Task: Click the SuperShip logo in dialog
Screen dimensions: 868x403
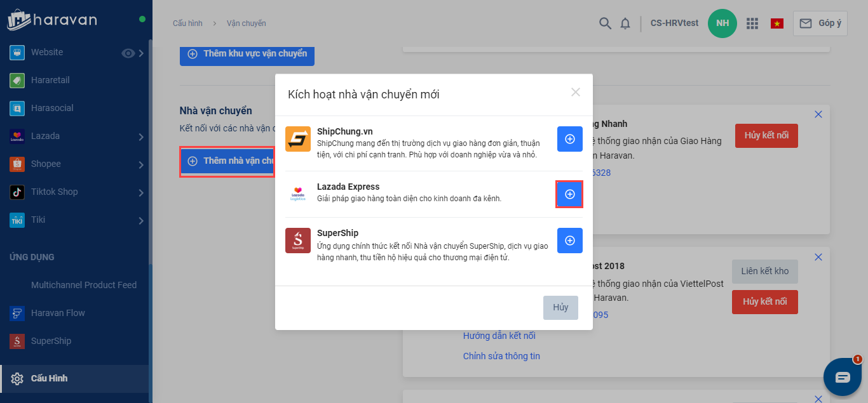Action: 298,241
